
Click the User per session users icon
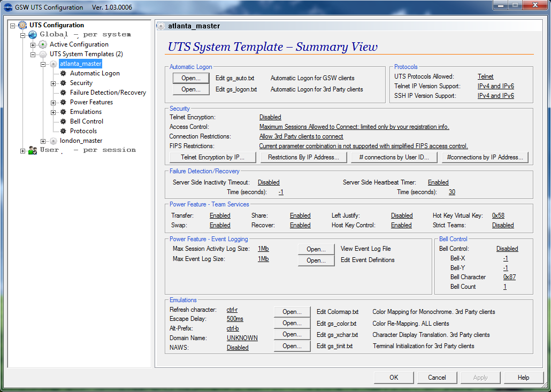(33, 150)
